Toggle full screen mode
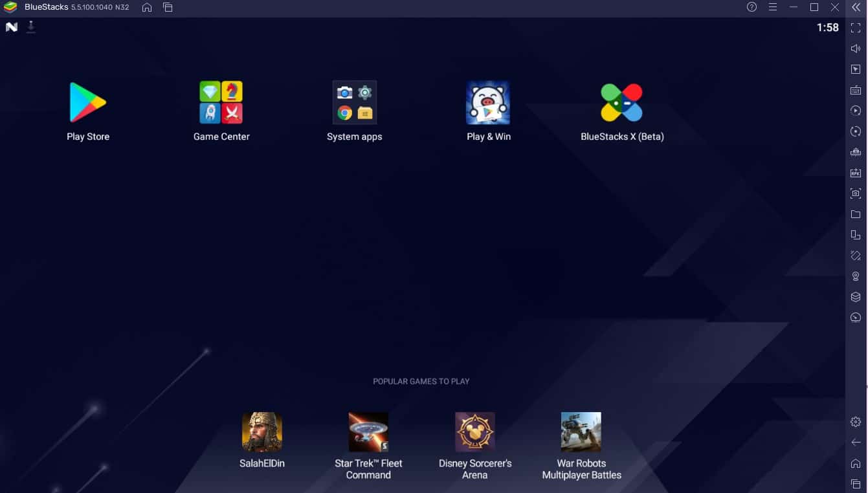The height and width of the screenshot is (493, 868). tap(856, 28)
